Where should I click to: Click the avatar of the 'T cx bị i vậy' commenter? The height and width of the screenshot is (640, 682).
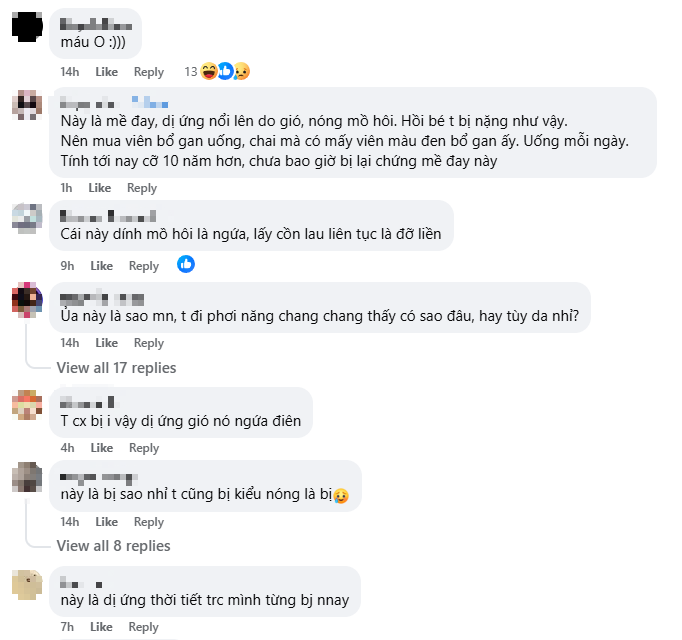pos(27,404)
